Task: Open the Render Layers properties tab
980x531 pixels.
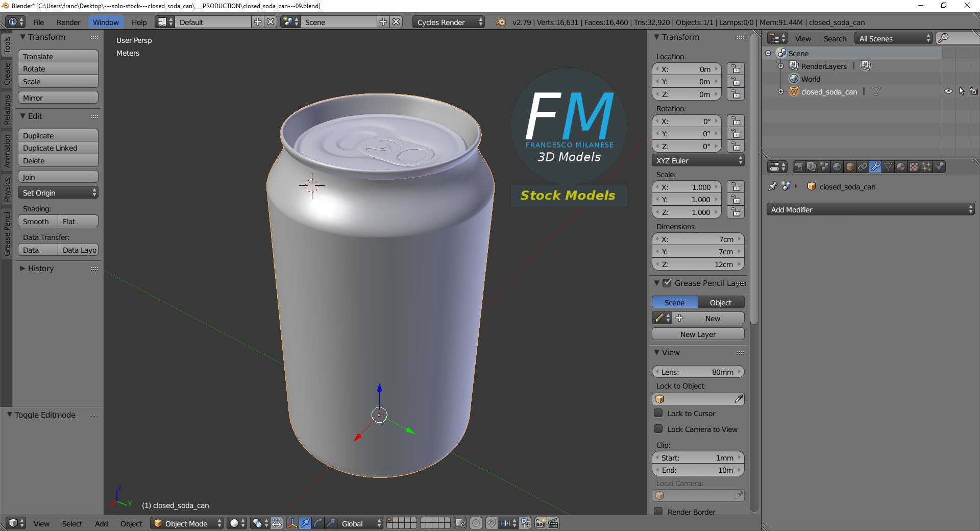Action: coord(812,166)
